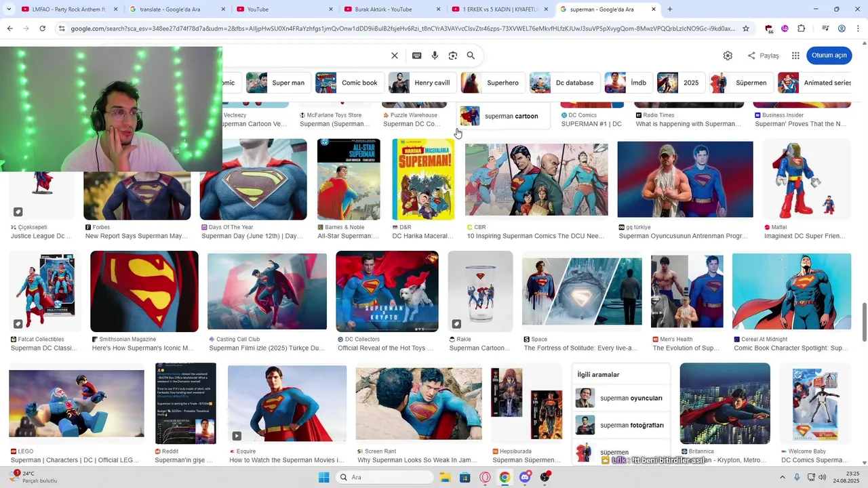Open the Esquire Superman movies image
This screenshot has width=868, height=488.
(287, 403)
